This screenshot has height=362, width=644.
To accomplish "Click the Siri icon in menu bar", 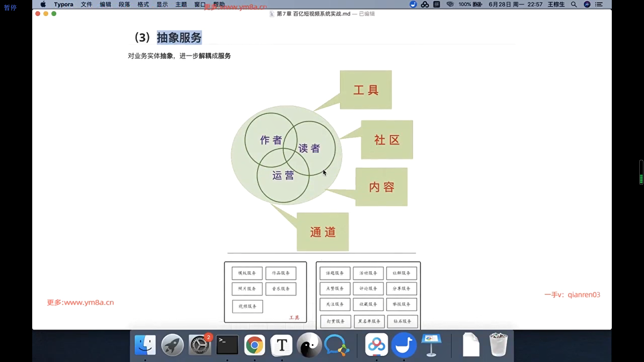I will (x=587, y=4).
